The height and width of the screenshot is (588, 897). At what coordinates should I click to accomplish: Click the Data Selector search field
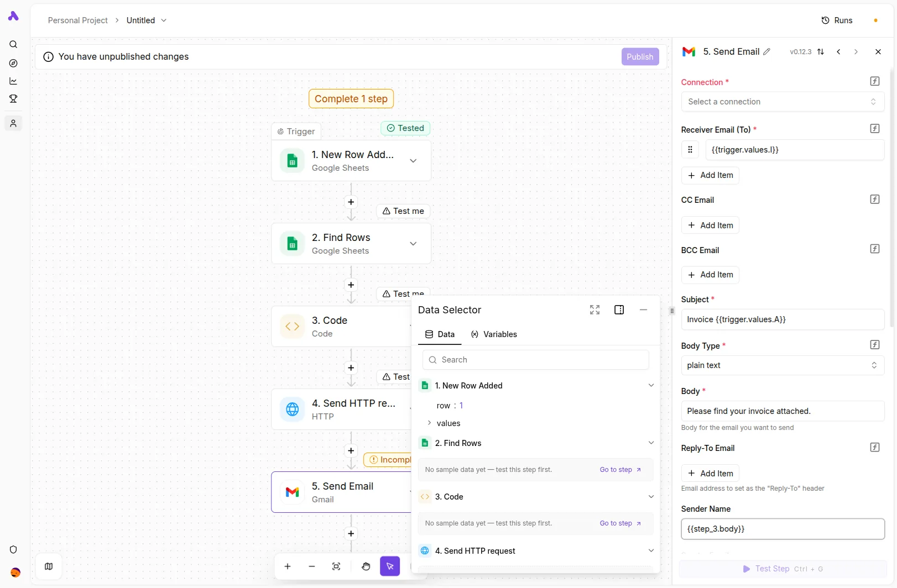(535, 360)
